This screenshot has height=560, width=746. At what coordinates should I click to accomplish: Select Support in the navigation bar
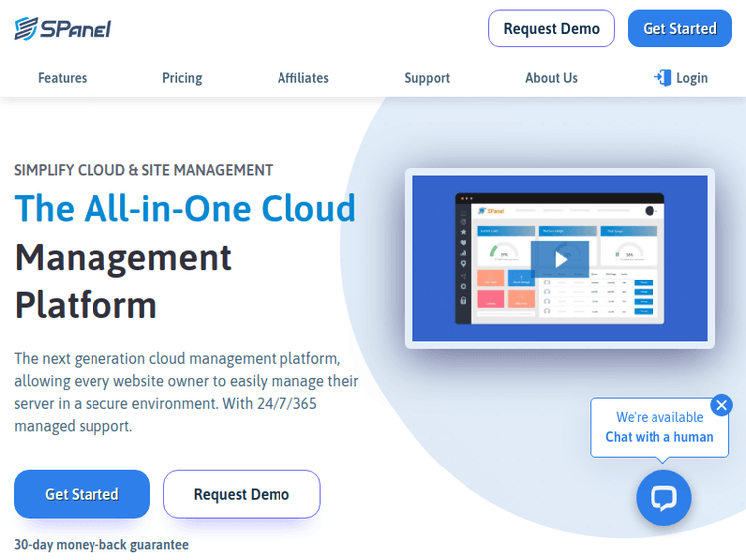coord(427,78)
